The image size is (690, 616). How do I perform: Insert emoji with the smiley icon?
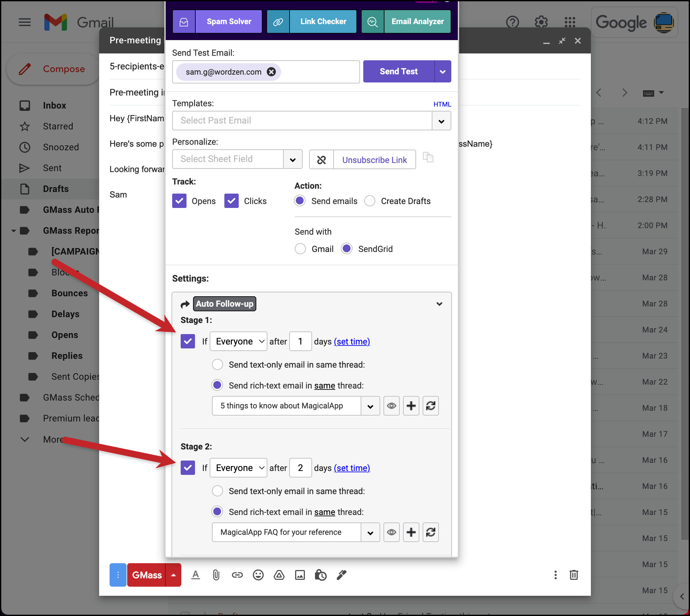258,575
